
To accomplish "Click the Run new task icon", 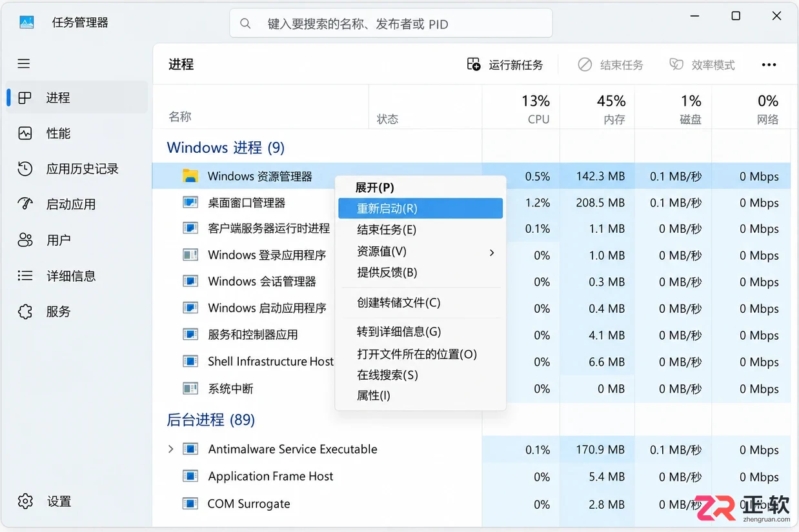I will pos(474,64).
